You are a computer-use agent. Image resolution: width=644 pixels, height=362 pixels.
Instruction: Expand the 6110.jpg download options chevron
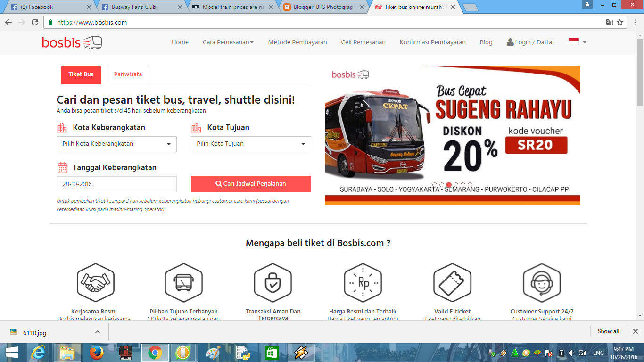click(x=98, y=332)
